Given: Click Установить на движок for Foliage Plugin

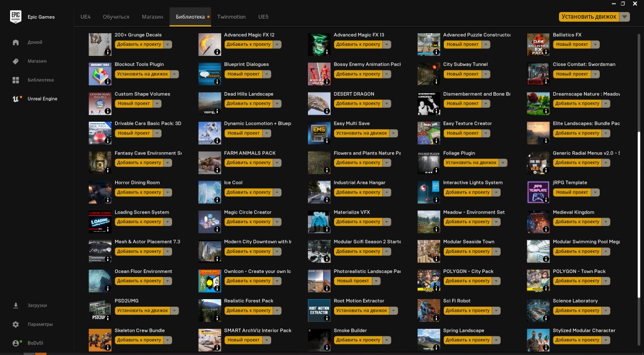Looking at the screenshot, I should (x=471, y=163).
